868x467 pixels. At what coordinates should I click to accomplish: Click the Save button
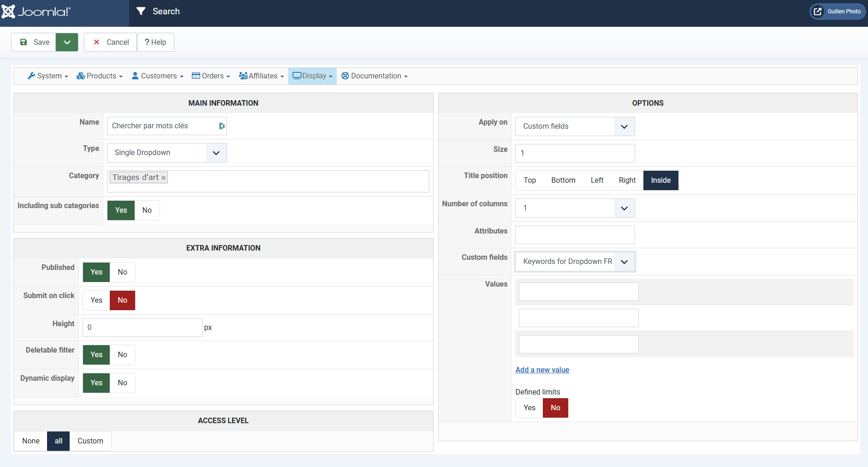(34, 42)
